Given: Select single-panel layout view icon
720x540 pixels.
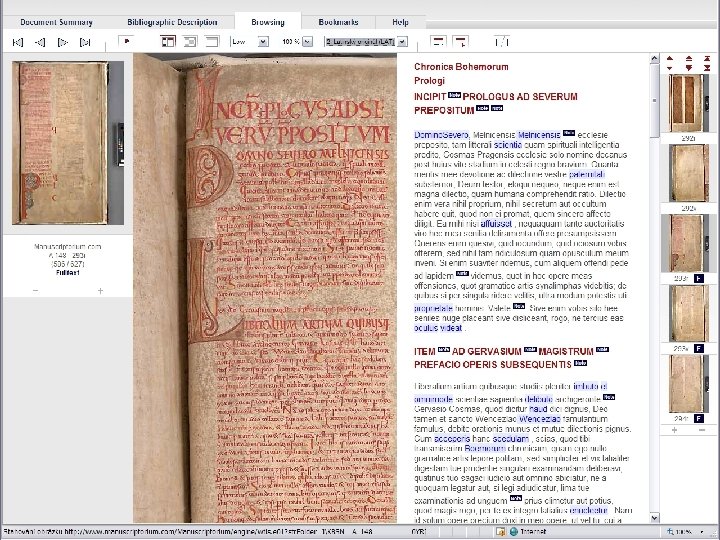Looking at the screenshot, I should coord(211,42).
